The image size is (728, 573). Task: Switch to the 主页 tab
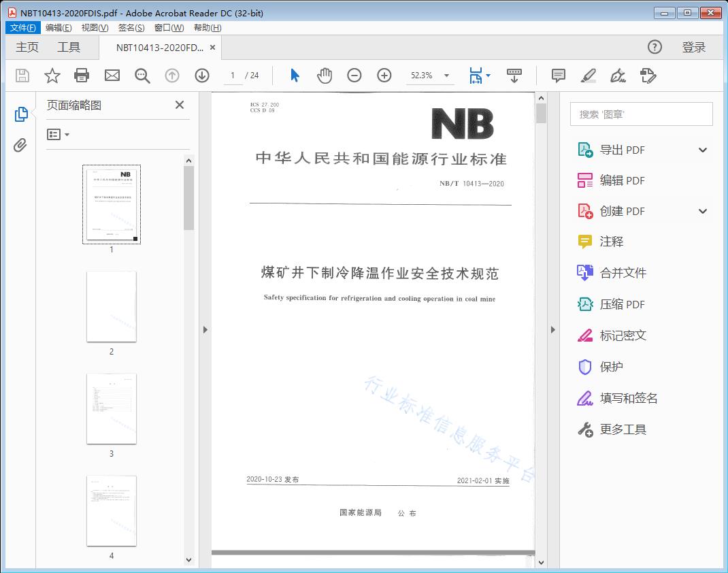27,47
